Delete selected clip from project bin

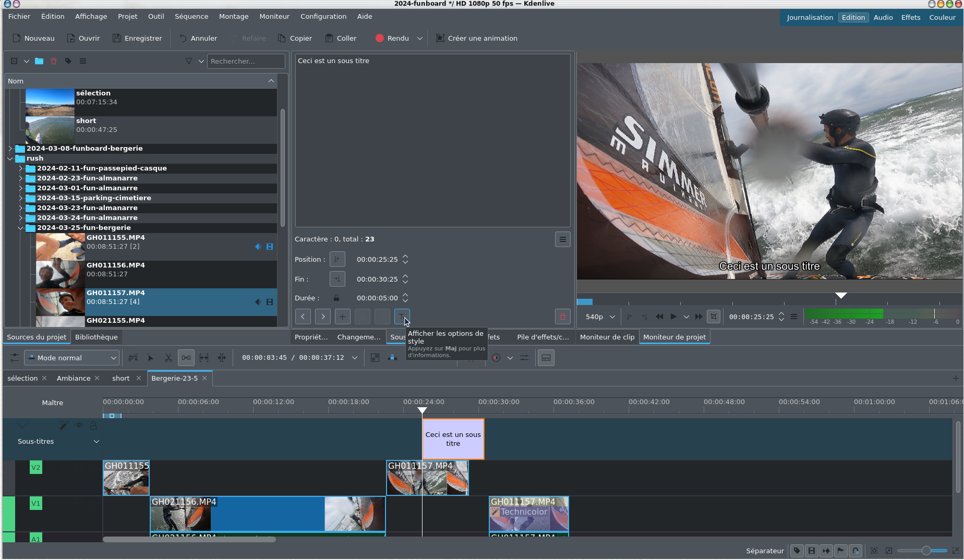[54, 61]
